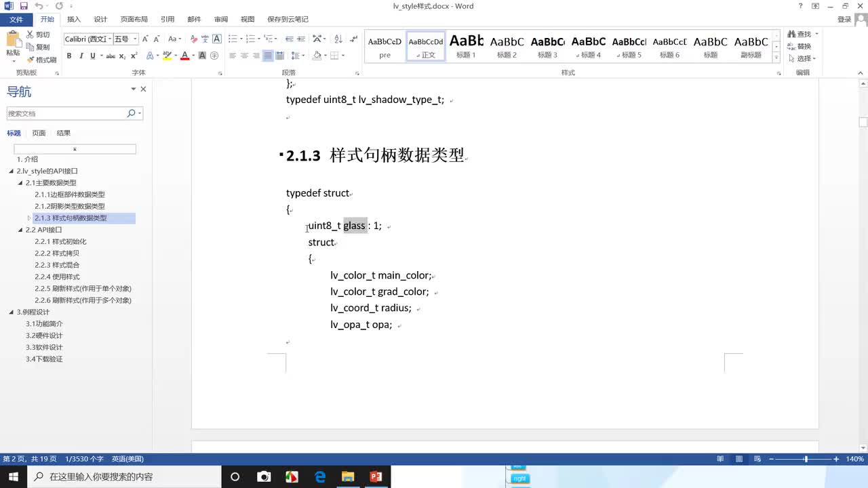This screenshot has height=488, width=868.
Task: Shrink font size with the smaller A icon
Action: point(156,39)
